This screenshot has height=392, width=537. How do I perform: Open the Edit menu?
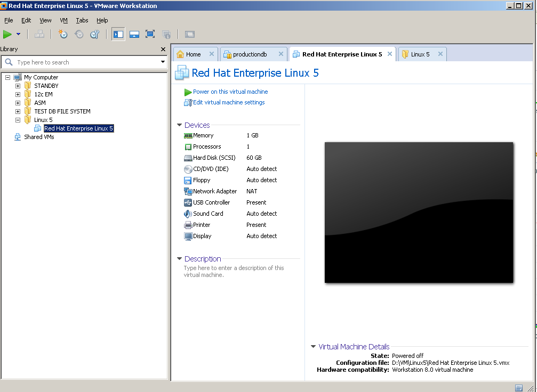pyautogui.click(x=26, y=20)
